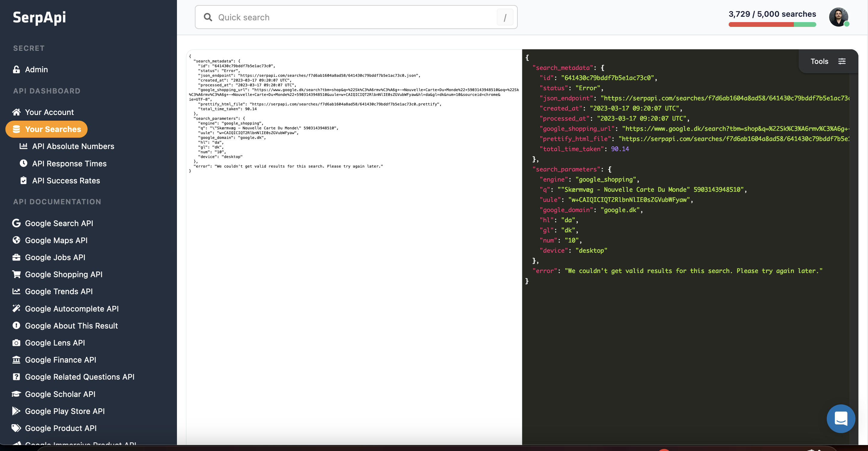This screenshot has height=451, width=868.
Task: Navigate to Your Searches
Action: 53,129
